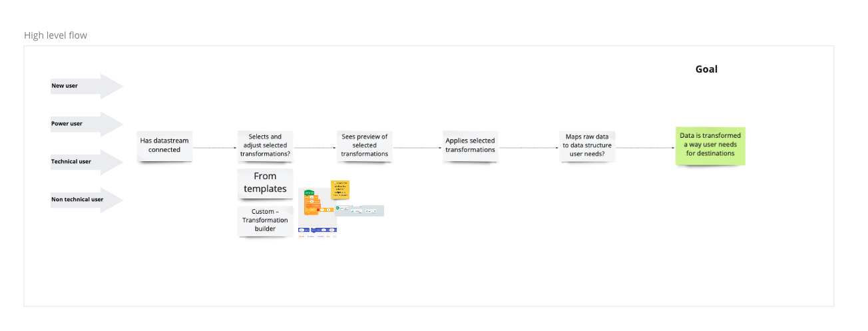The height and width of the screenshot is (331, 868).
Task: Select the Selects and adjust transformations note
Action: pyautogui.click(x=265, y=145)
